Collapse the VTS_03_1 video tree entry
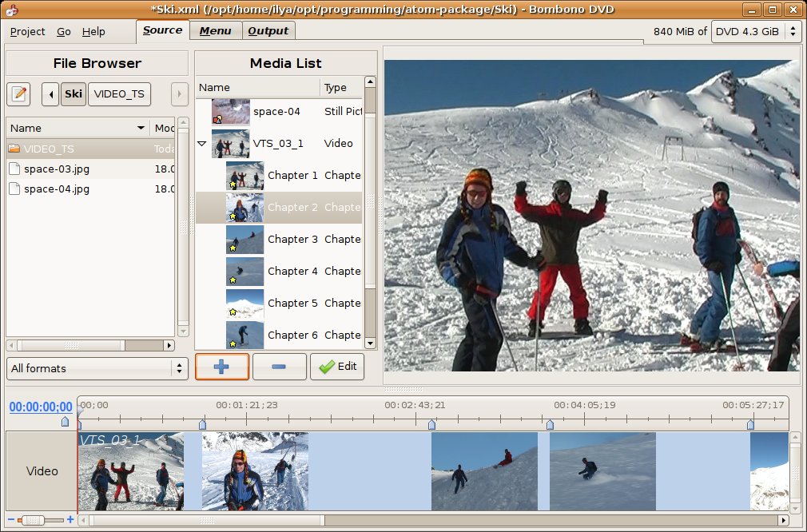 [201, 143]
